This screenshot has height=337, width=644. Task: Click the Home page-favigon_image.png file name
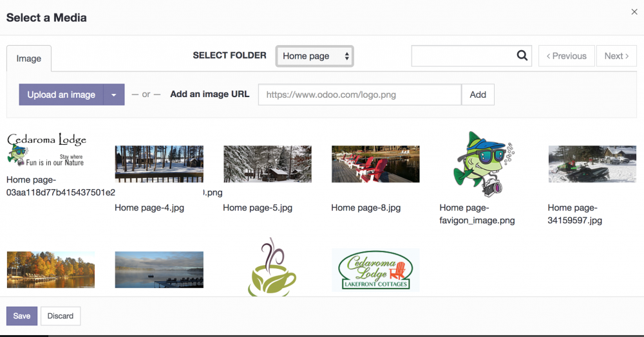click(477, 214)
